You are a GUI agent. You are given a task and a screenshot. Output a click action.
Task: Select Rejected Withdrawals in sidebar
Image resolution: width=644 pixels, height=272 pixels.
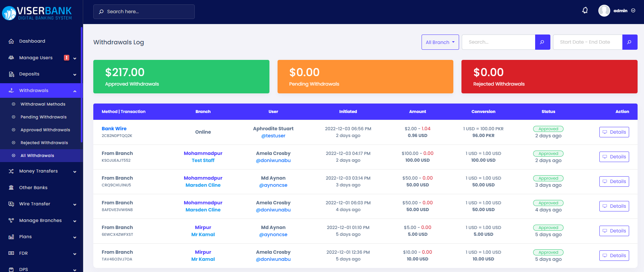[44, 143]
